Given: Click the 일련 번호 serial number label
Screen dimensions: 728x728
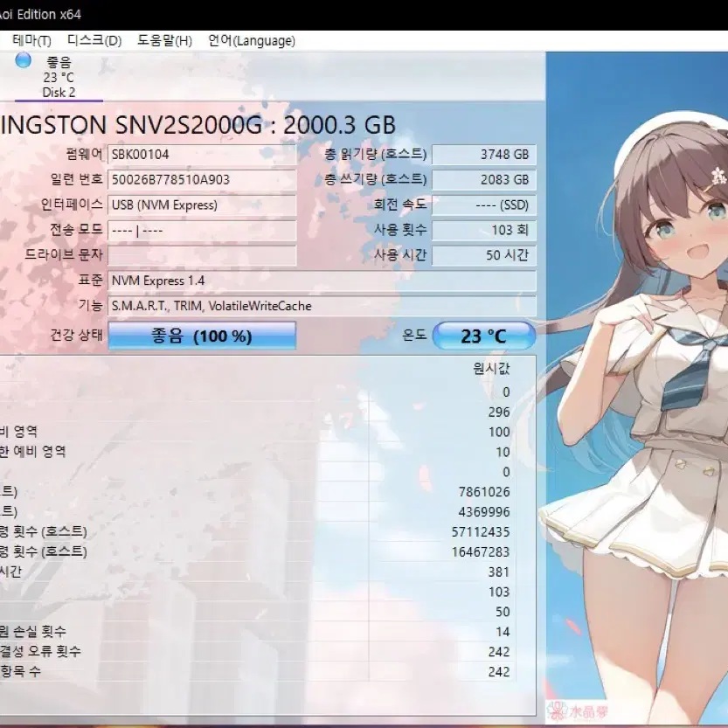Looking at the screenshot, I should coord(76,179).
